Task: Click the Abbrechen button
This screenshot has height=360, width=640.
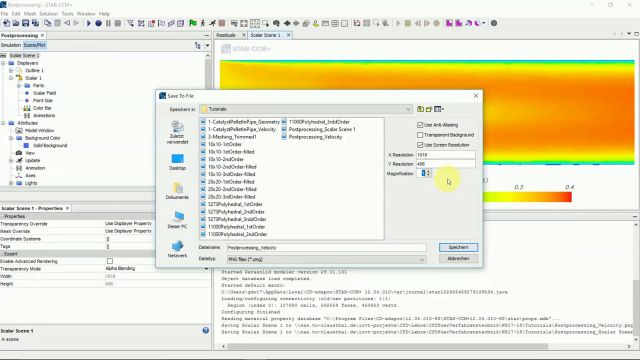Action: tap(458, 259)
